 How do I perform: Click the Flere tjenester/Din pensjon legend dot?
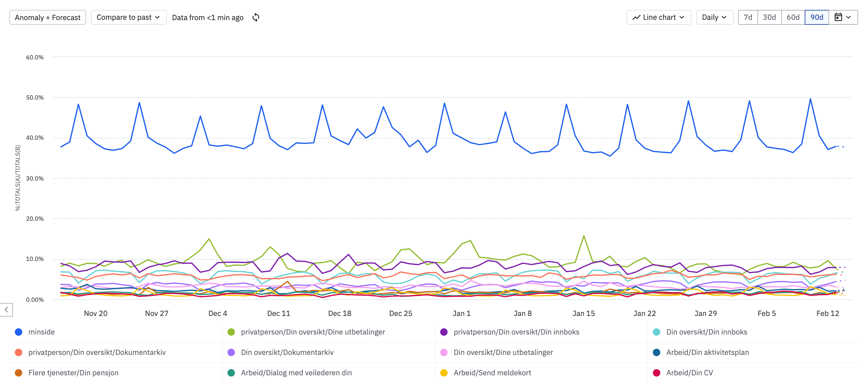[x=19, y=373]
